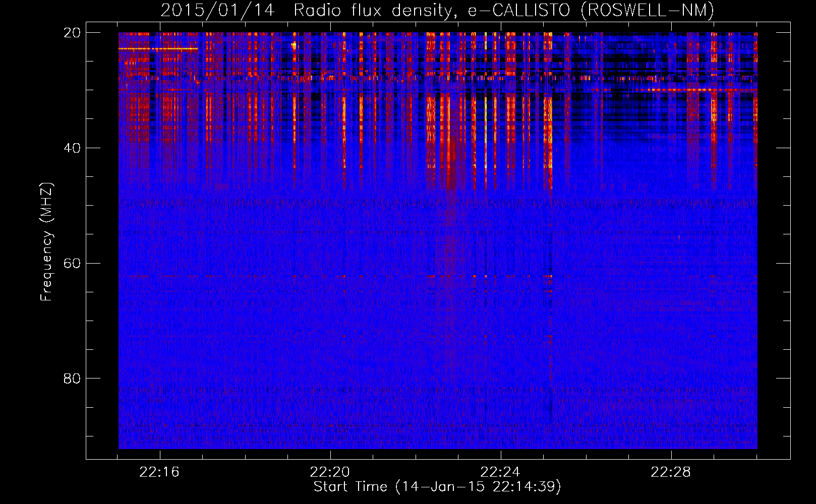Click the red noise band along the spectrogram bottom
This screenshot has width=816, height=504.
[x=437, y=438]
